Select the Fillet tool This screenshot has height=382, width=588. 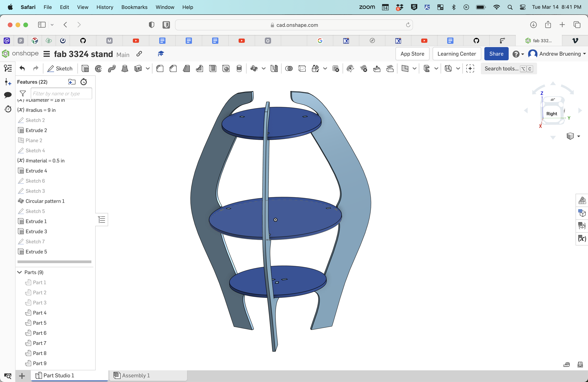tap(160, 68)
